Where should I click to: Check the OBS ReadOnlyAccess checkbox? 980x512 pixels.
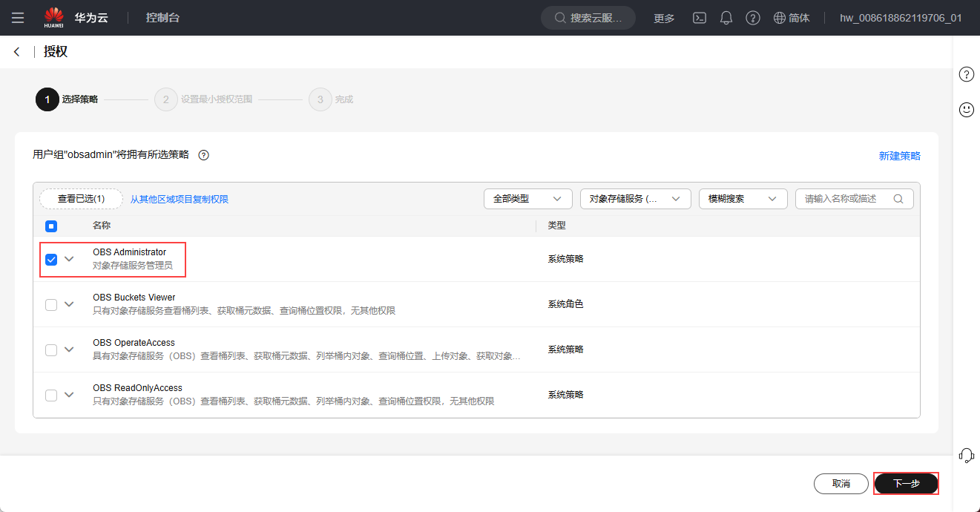[x=51, y=396]
